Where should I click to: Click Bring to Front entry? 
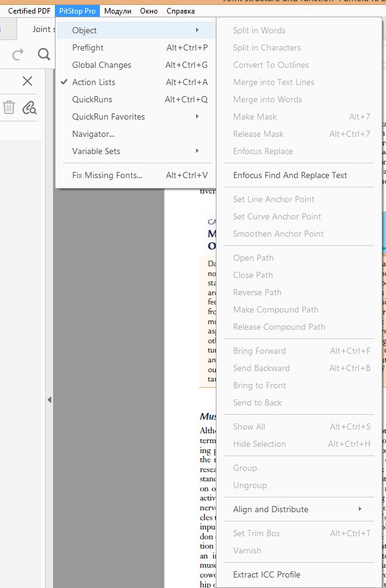(x=299, y=385)
